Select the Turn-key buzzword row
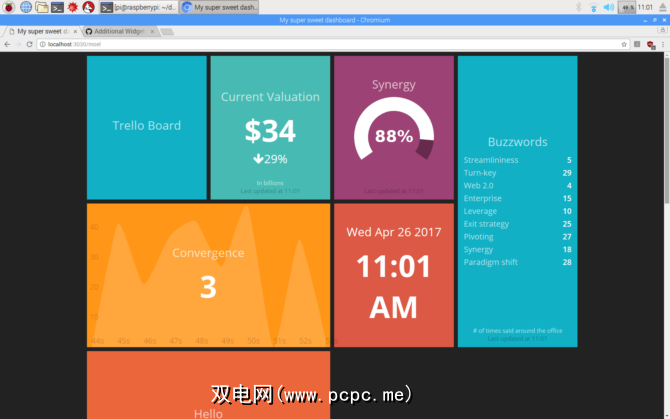Viewport: 670px width, 419px height. pos(517,173)
